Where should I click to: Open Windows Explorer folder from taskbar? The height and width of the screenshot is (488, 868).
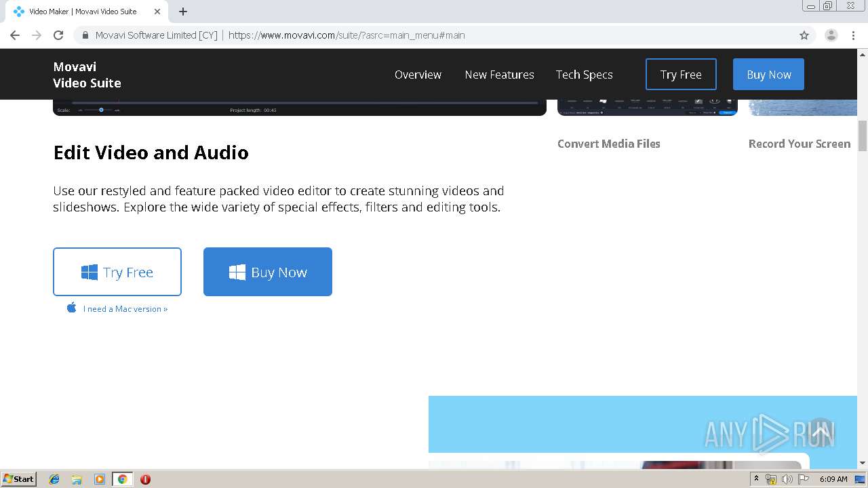[77, 479]
